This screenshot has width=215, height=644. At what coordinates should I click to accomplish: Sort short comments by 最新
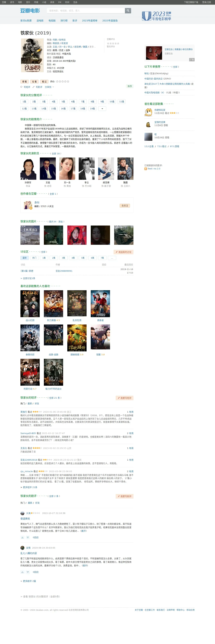[30, 403]
